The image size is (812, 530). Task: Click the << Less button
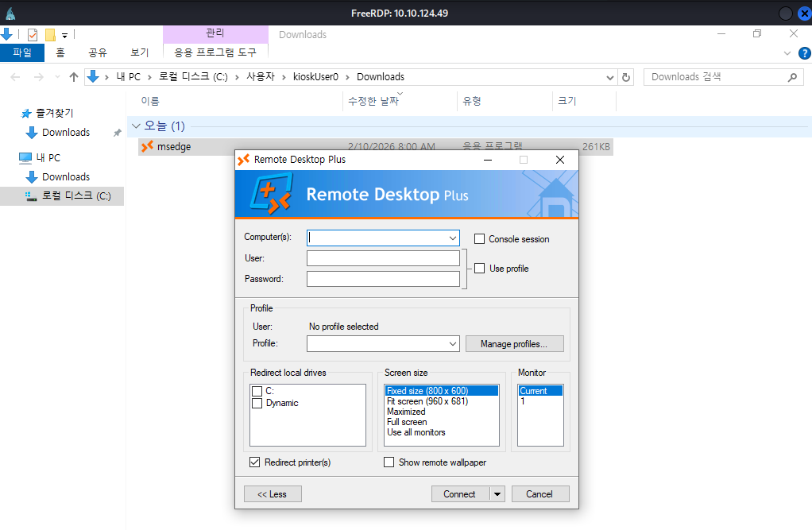click(x=272, y=494)
